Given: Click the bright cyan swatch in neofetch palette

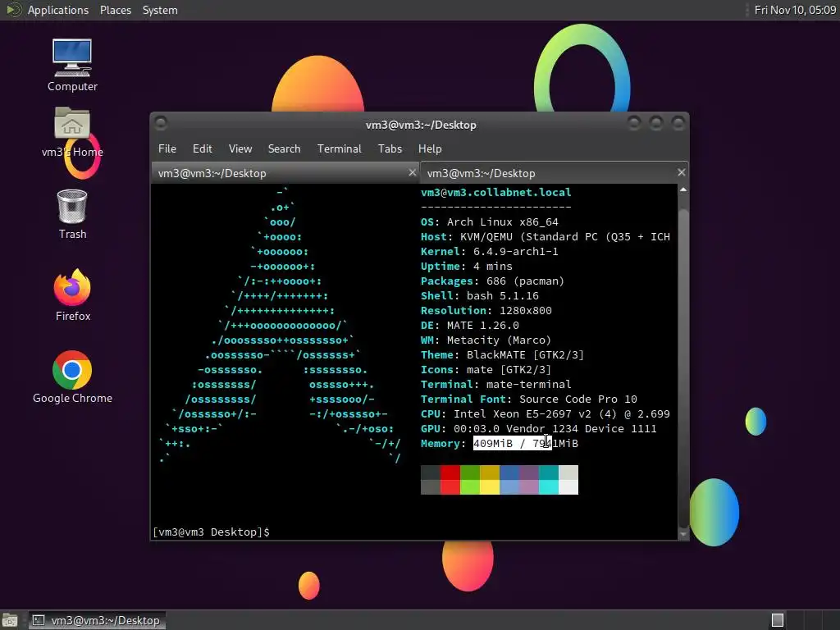Looking at the screenshot, I should (549, 487).
